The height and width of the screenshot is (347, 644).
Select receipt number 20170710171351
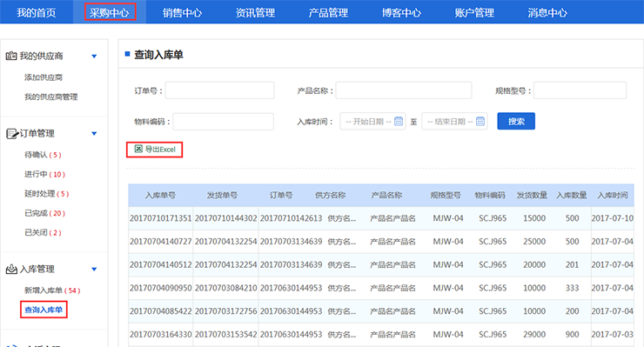pyautogui.click(x=161, y=218)
